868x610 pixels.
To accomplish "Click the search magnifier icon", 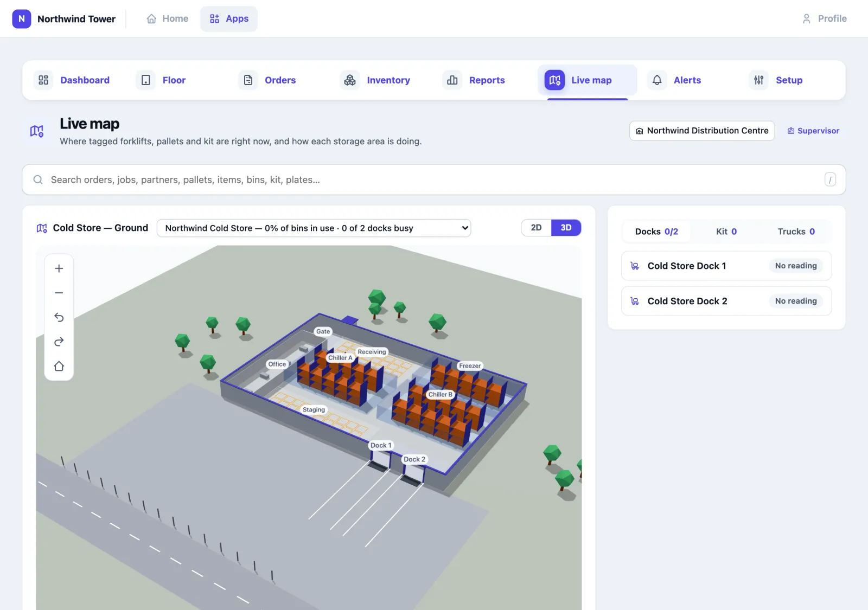I will click(x=38, y=179).
